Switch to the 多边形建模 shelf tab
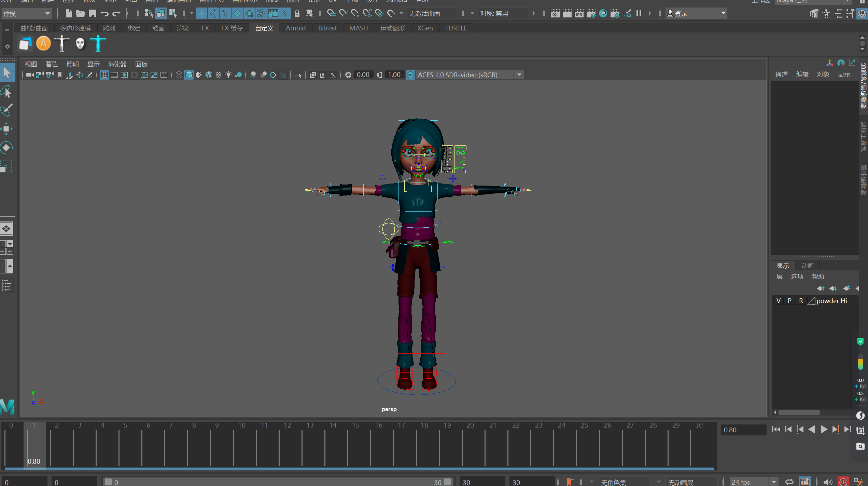 pos(75,28)
